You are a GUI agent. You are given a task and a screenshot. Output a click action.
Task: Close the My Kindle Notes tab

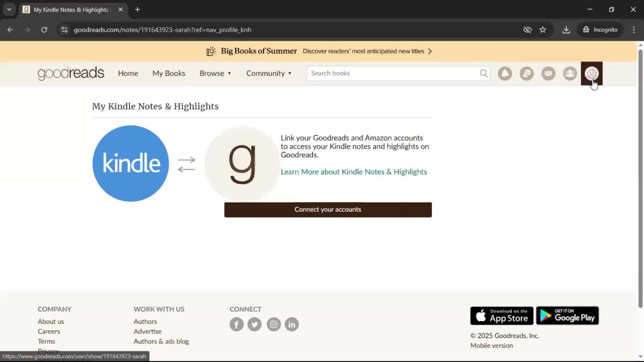[120, 10]
